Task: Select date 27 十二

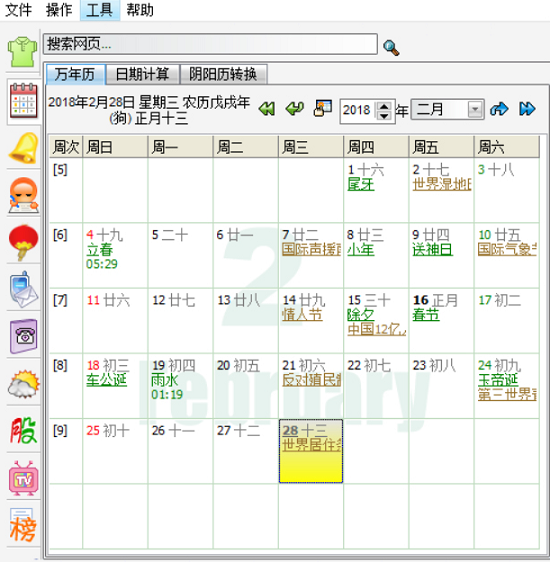Action: [x=239, y=431]
